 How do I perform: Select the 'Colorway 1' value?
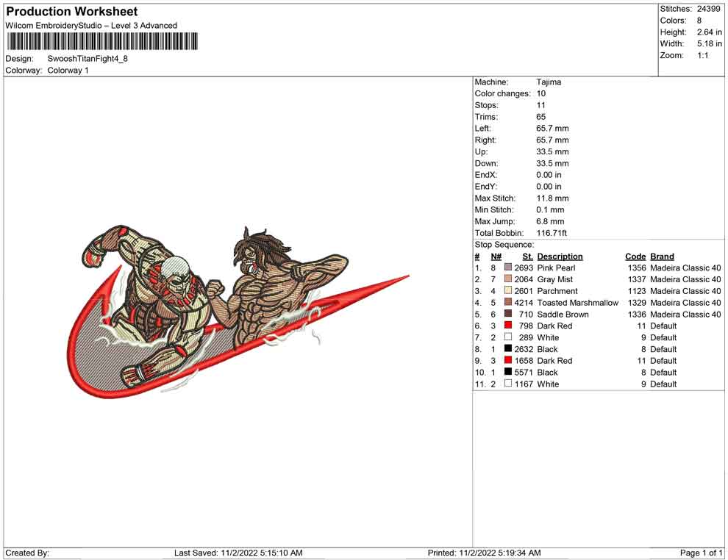pos(68,70)
